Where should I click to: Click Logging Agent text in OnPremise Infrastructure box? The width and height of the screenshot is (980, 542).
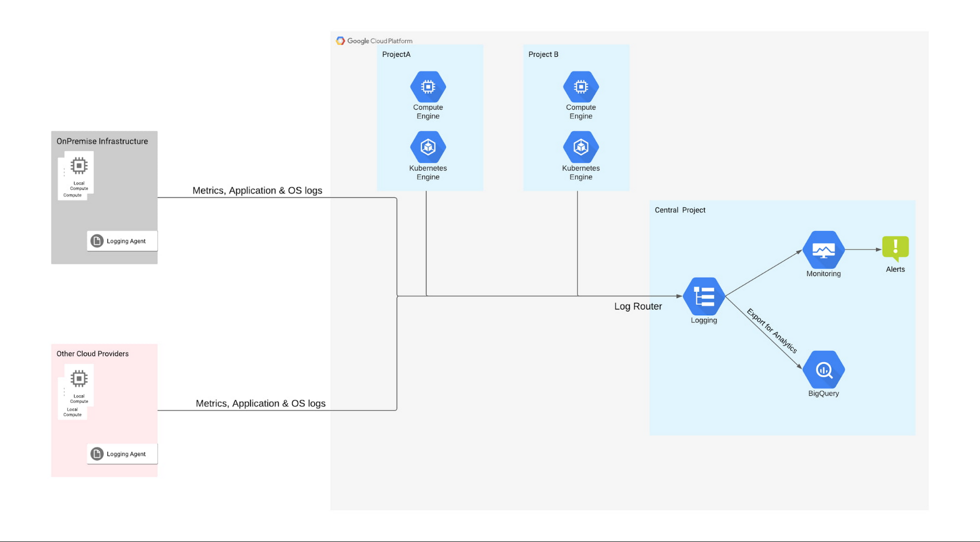click(126, 241)
